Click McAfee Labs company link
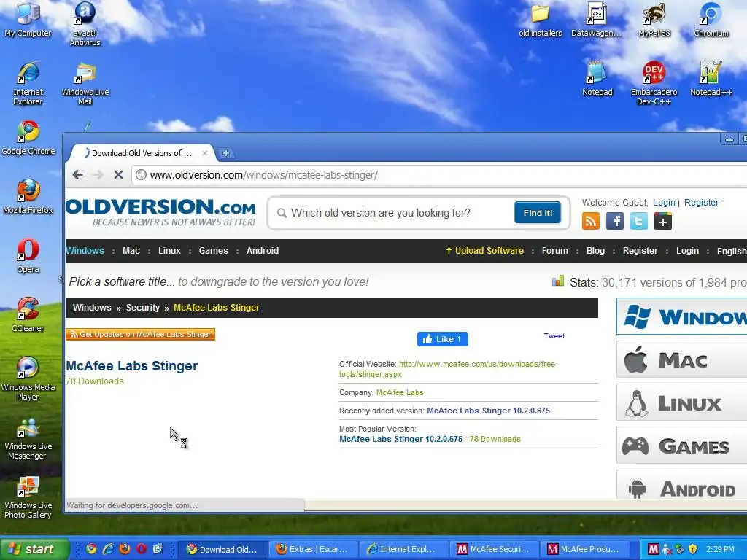This screenshot has height=560, width=747. 400,392
